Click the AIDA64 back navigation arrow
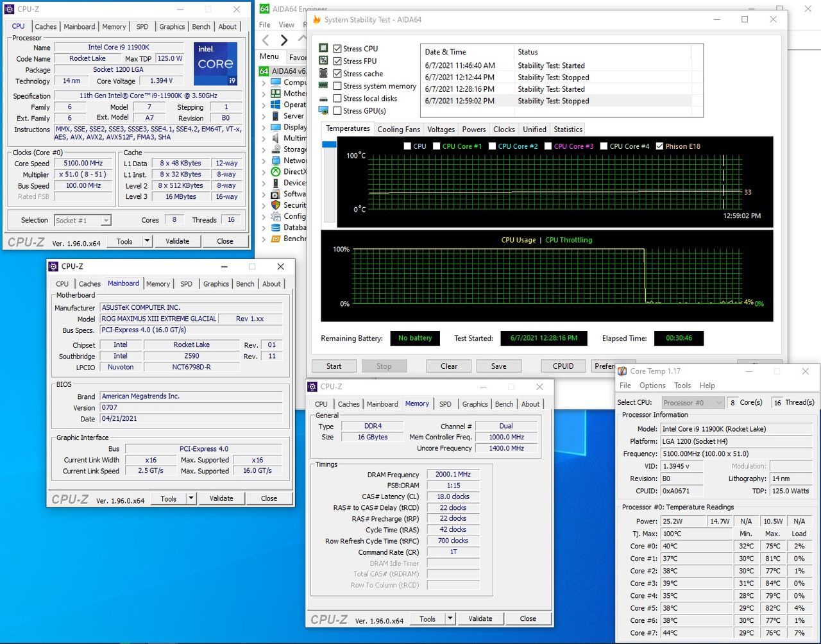Image resolution: width=821 pixels, height=644 pixels. click(266, 40)
